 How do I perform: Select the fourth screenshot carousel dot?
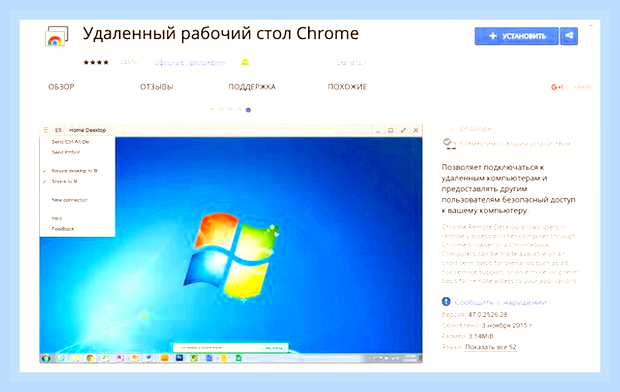pyautogui.click(x=239, y=110)
